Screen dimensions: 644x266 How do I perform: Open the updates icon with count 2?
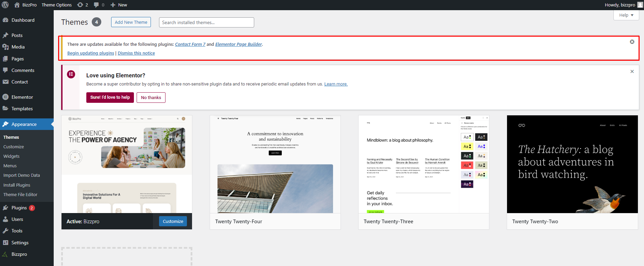tap(83, 5)
